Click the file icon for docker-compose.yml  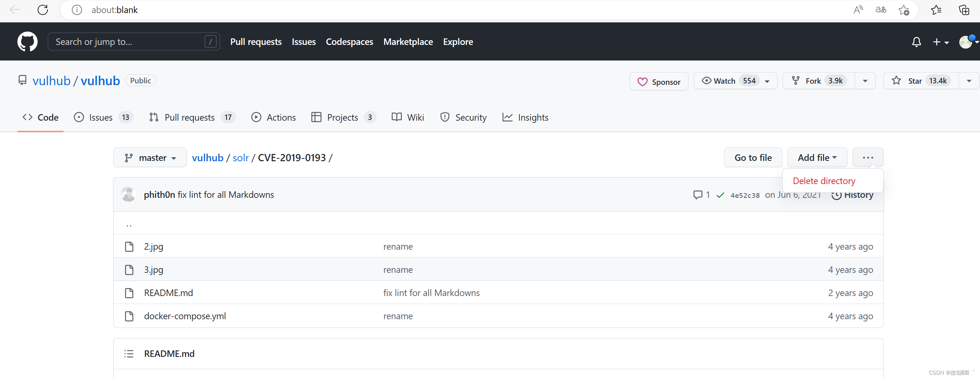pyautogui.click(x=129, y=316)
